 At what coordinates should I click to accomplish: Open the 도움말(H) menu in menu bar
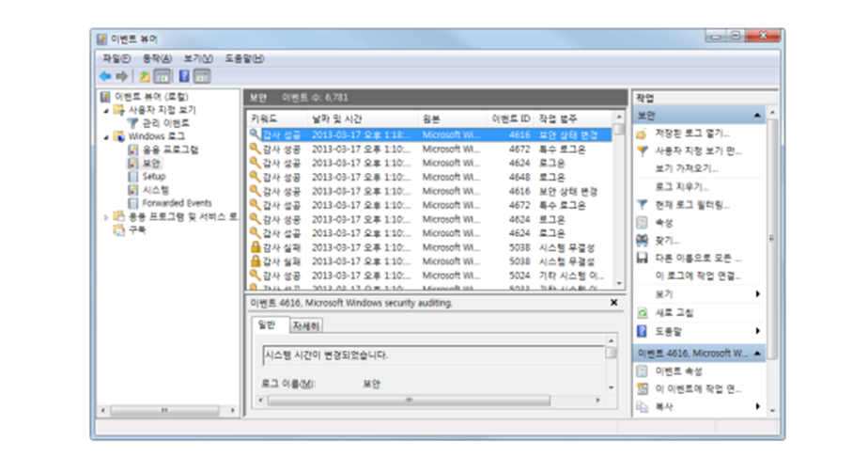point(244,58)
